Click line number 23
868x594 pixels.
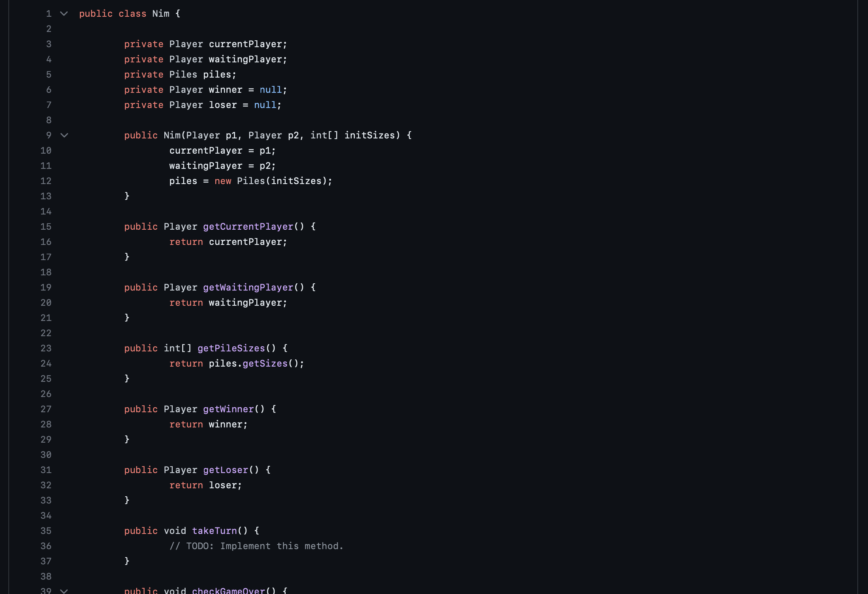(46, 348)
